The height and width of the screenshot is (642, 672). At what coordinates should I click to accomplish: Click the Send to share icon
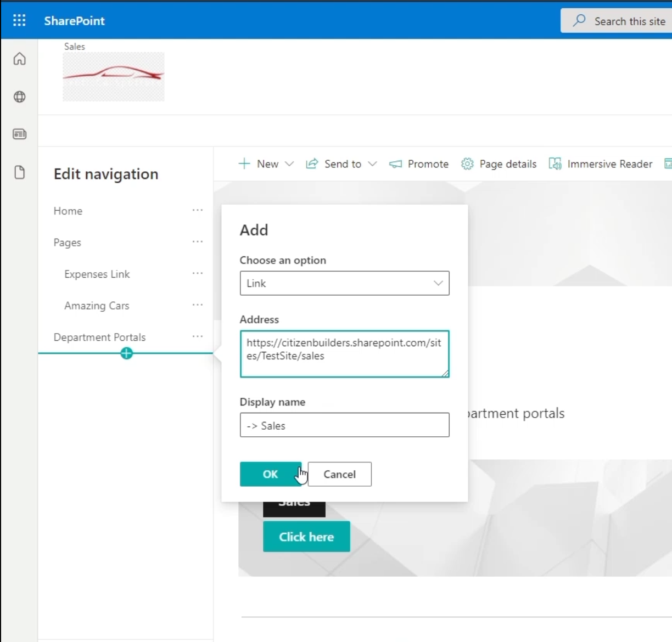(x=312, y=164)
